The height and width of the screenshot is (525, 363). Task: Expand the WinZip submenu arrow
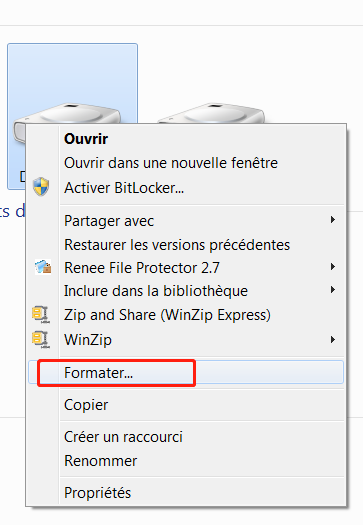pyautogui.click(x=333, y=340)
